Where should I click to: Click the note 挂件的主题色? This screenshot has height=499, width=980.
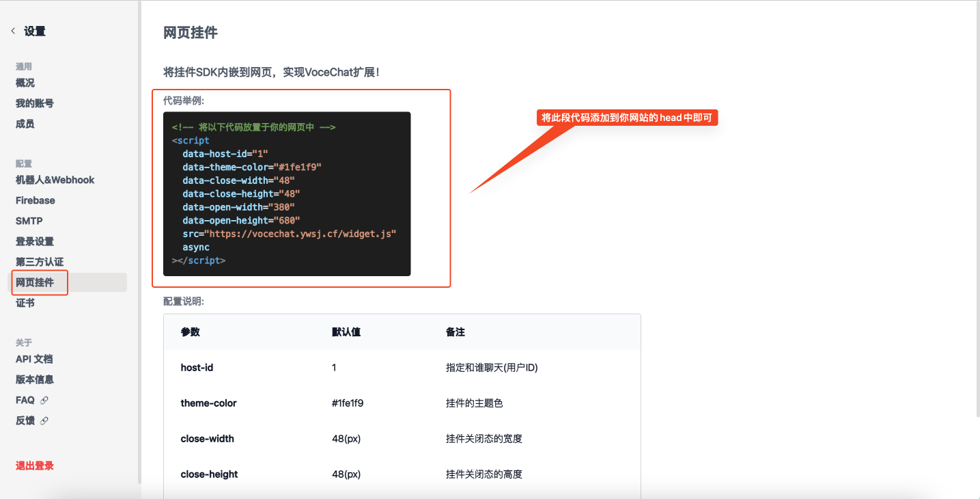(475, 403)
